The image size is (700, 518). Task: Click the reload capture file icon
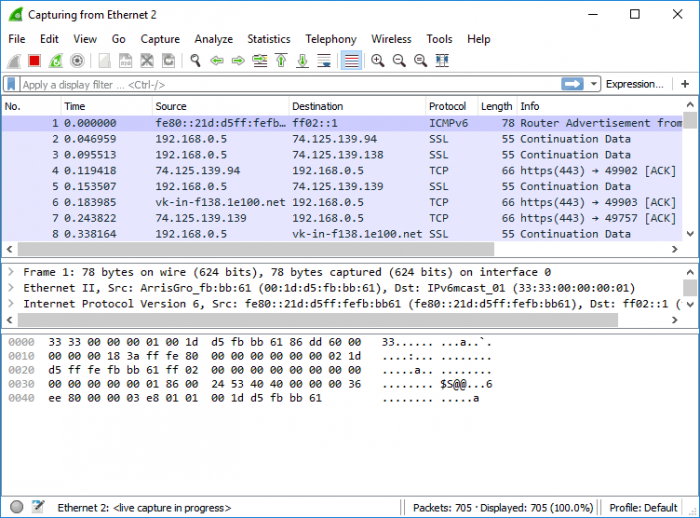[x=168, y=60]
